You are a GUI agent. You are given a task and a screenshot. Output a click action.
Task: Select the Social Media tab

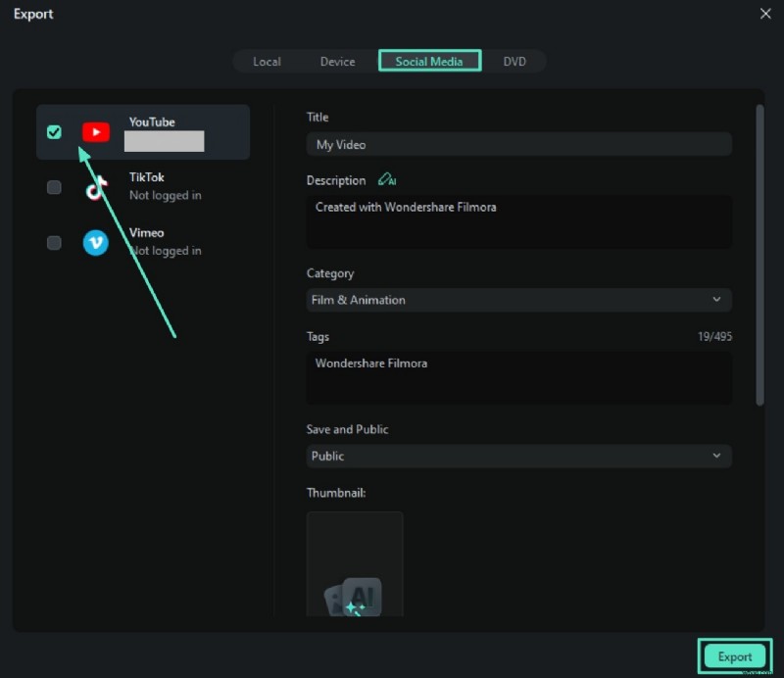point(429,62)
